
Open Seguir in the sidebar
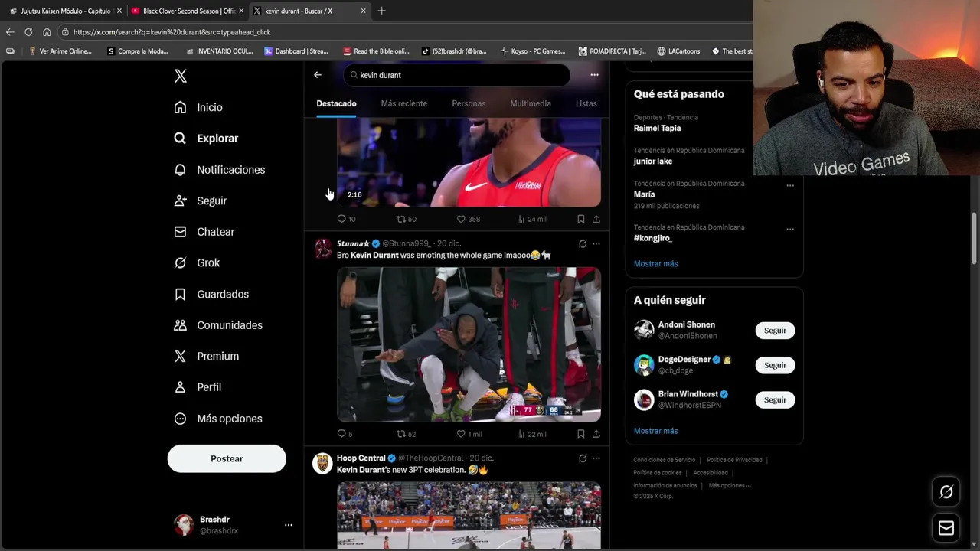pyautogui.click(x=201, y=201)
